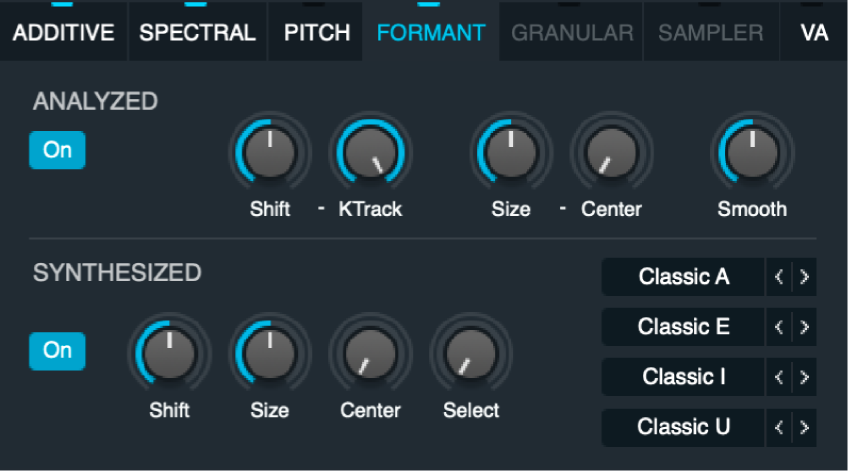Open the Classic U formant menu
The width and height of the screenshot is (850, 472).
(x=684, y=427)
